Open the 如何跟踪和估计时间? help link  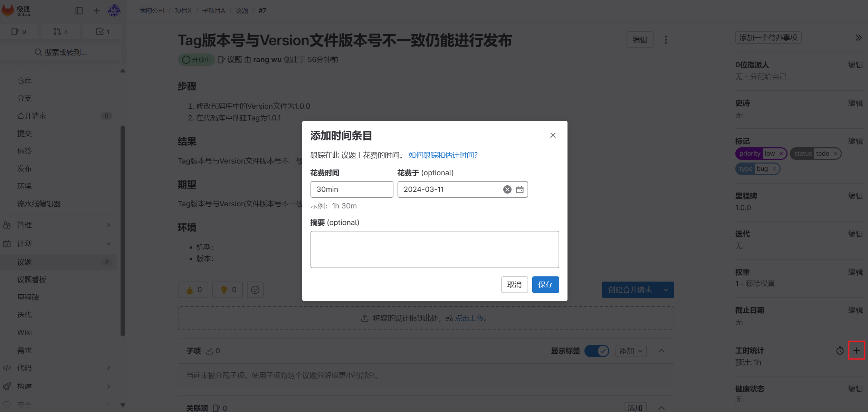442,155
